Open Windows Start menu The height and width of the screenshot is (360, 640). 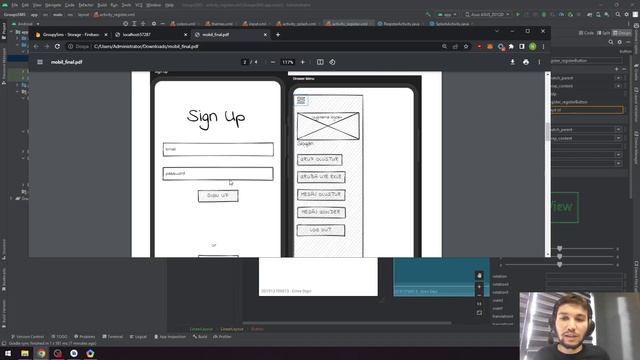coord(8,353)
